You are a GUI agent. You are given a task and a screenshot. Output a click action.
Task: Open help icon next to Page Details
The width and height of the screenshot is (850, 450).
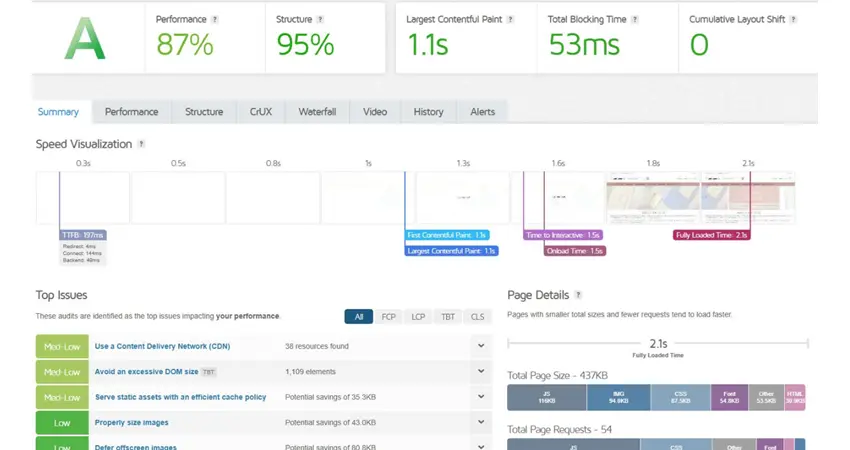[x=578, y=295]
